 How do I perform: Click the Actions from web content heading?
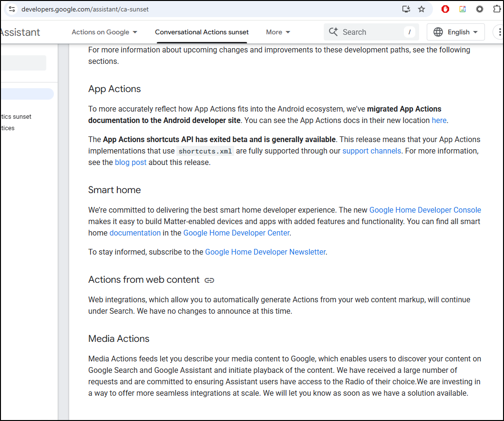pos(144,279)
